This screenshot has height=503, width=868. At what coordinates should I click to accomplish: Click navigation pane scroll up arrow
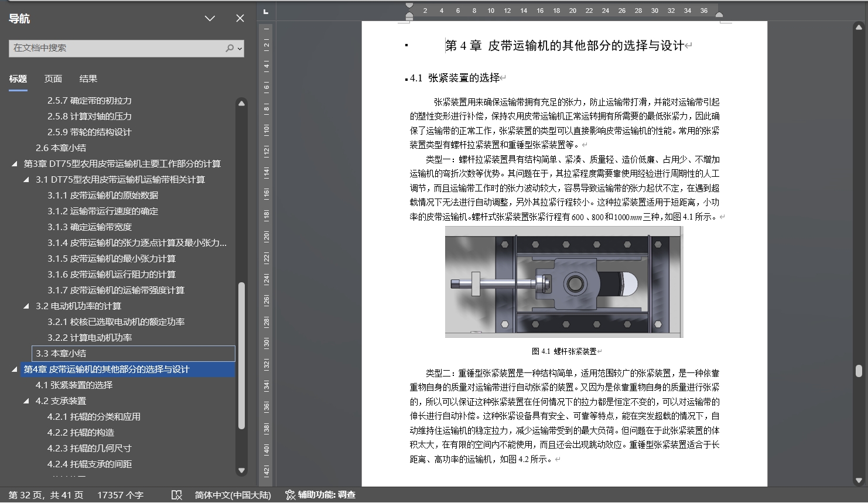tap(241, 103)
